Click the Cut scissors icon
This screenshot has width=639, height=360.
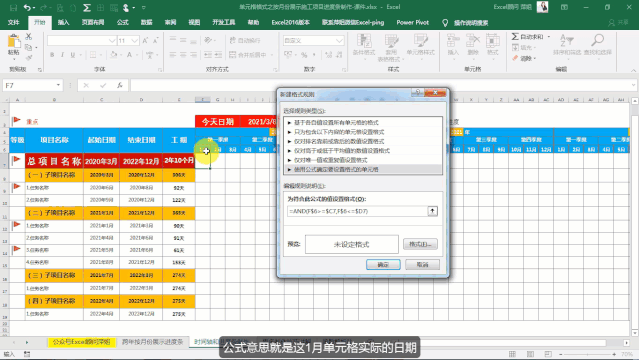29,37
